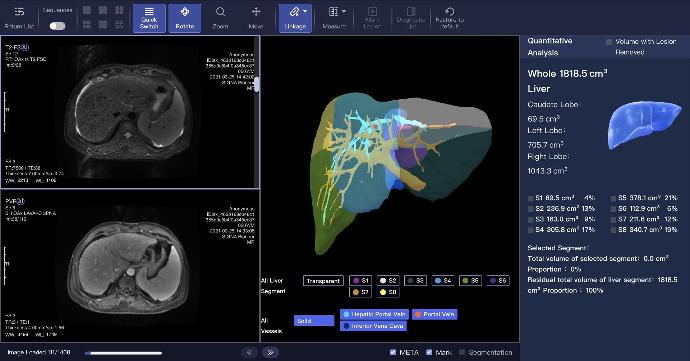Click the blue liver 3D thumbnail
The width and height of the screenshot is (690, 361).
[644, 125]
